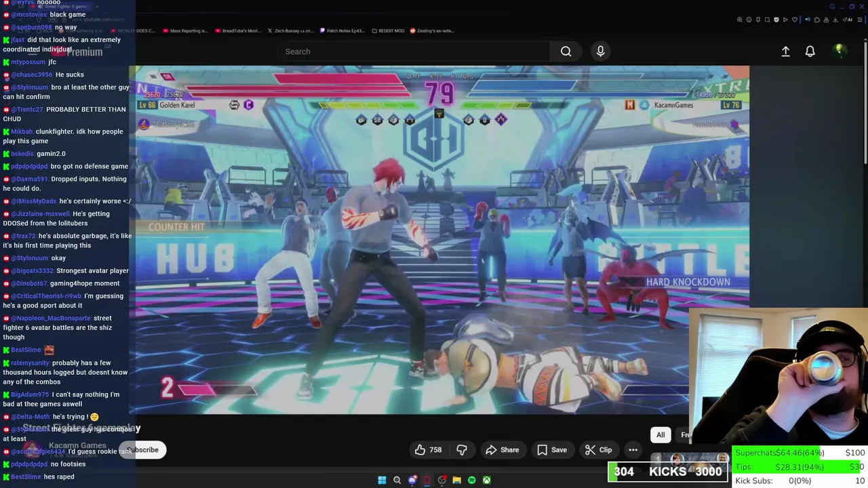Subscribe to the Kacamn Games channel

point(142,450)
